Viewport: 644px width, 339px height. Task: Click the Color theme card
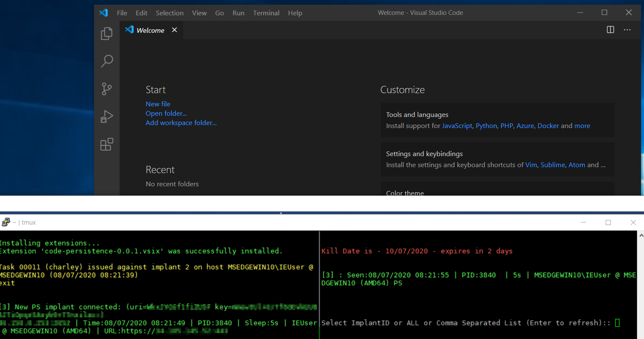pyautogui.click(x=498, y=189)
